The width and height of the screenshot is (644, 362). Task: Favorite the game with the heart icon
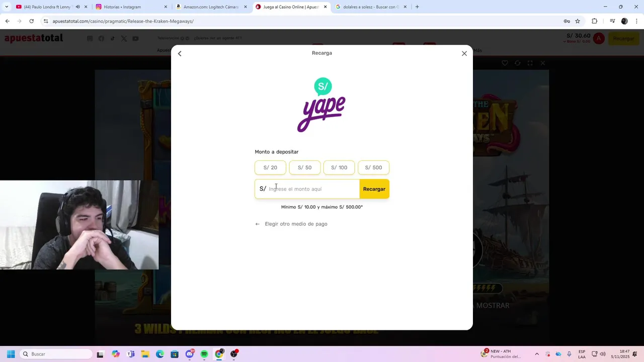pos(505,63)
